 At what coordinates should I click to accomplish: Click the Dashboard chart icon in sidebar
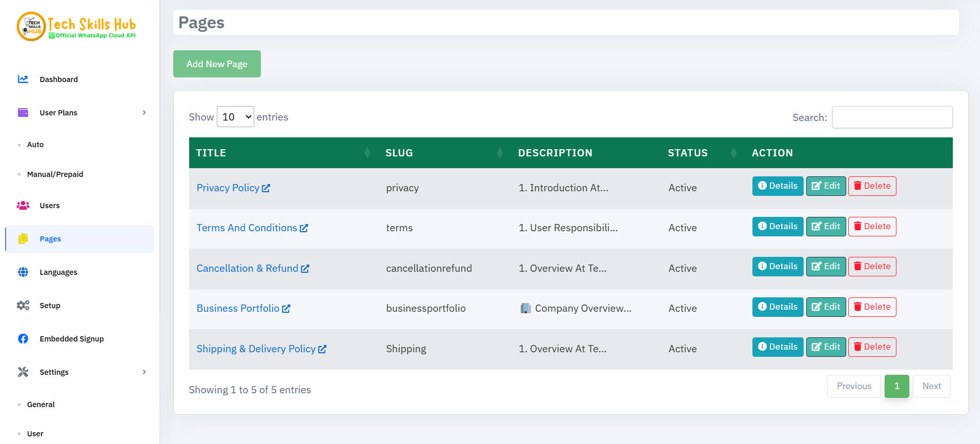tap(23, 79)
